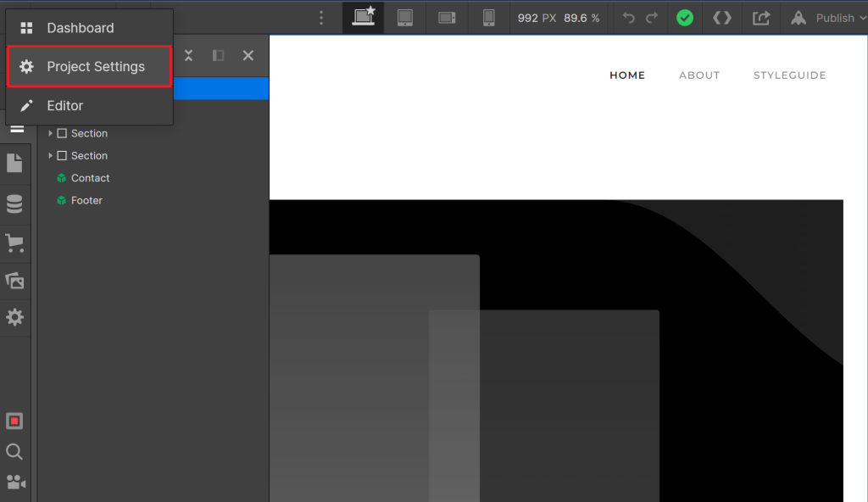Viewport: 868px width, 502px height.
Task: Expand the first Section tree item
Action: (x=50, y=133)
